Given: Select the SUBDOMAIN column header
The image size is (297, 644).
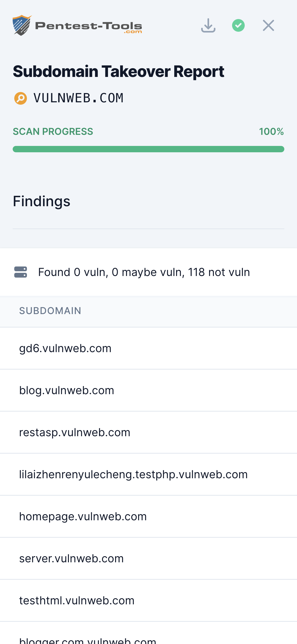Looking at the screenshot, I should coord(50,311).
